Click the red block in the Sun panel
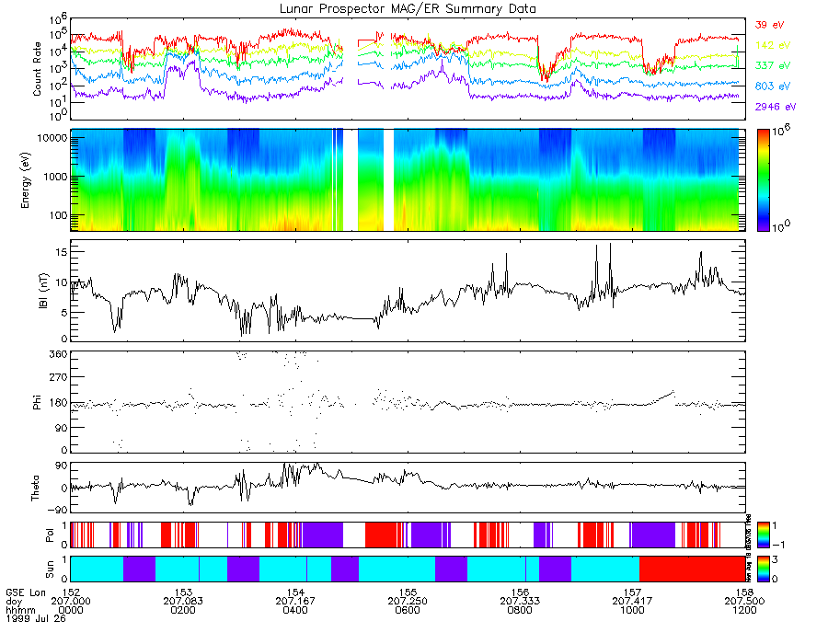The image size is (828, 644). pos(692,569)
